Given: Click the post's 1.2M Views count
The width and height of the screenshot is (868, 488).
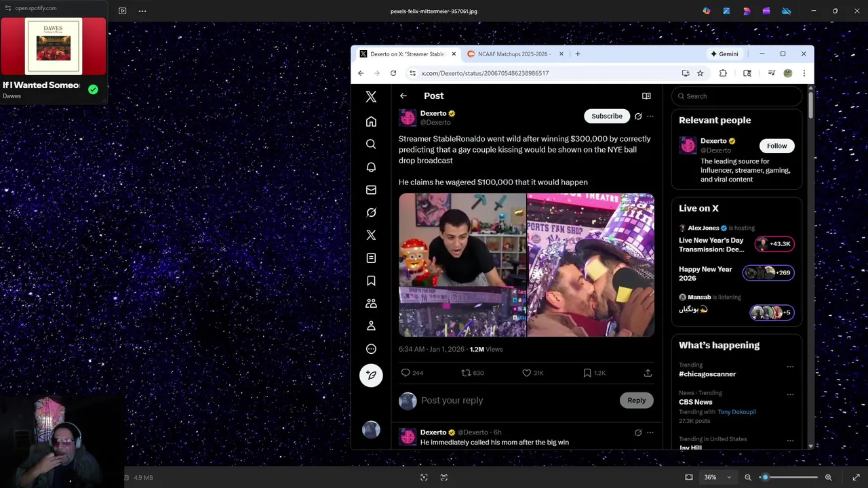Looking at the screenshot, I should pos(486,349).
